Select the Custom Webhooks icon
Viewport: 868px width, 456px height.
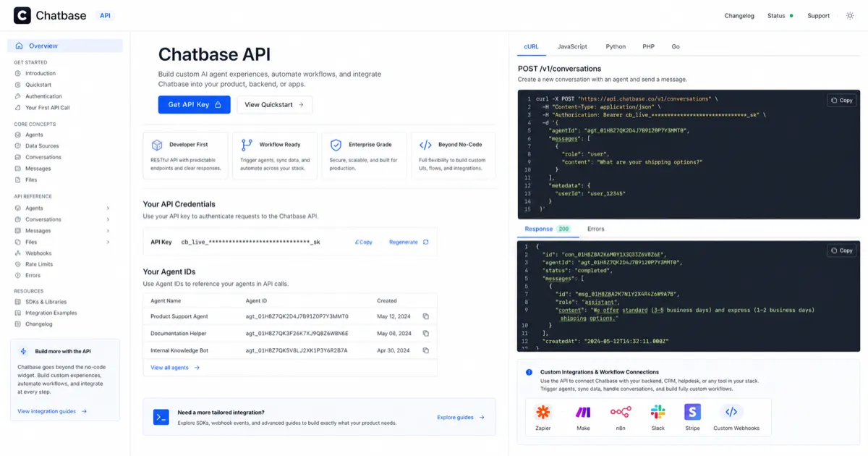pyautogui.click(x=731, y=413)
